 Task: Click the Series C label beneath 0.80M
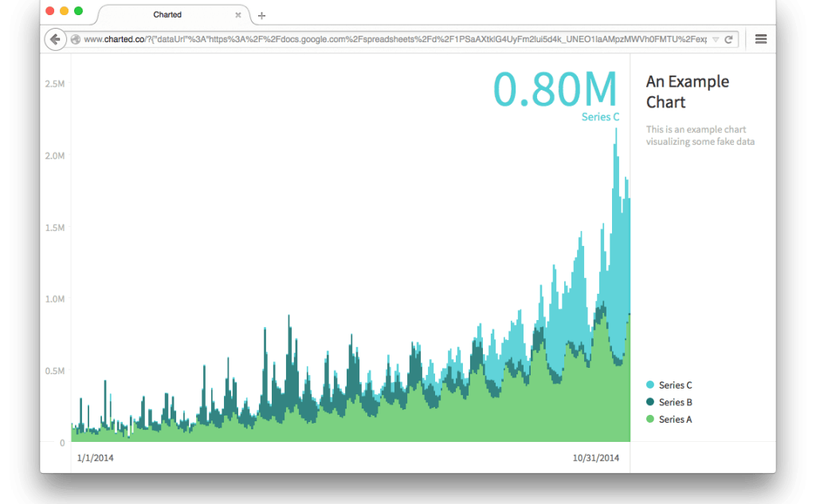[x=600, y=116]
